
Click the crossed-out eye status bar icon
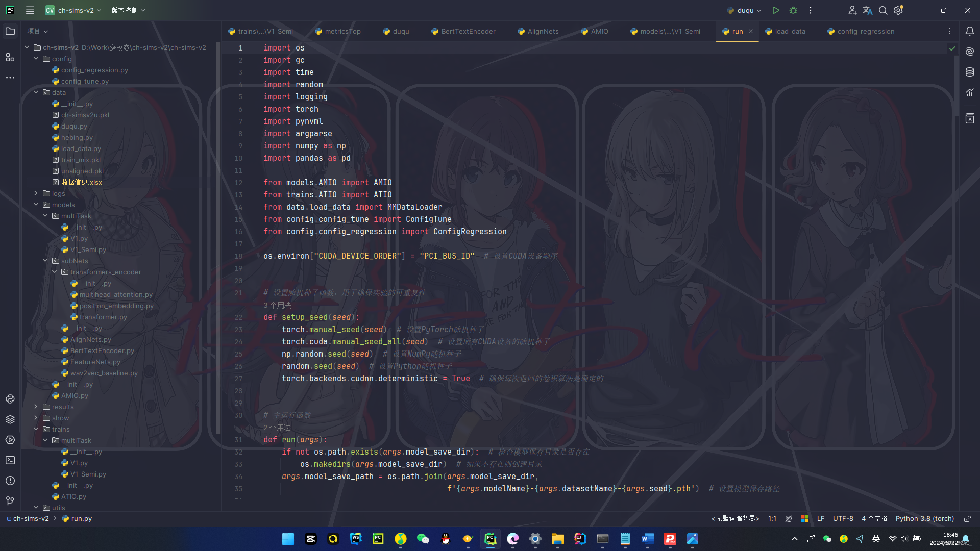pos(789,519)
